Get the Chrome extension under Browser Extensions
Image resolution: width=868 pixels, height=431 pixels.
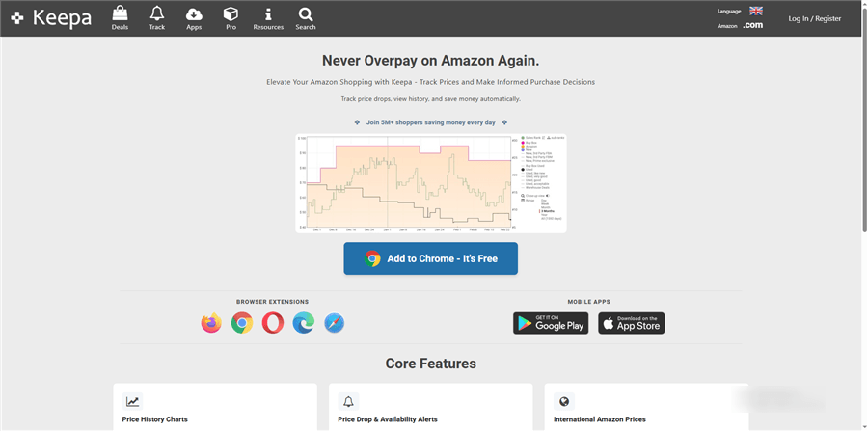tap(242, 323)
